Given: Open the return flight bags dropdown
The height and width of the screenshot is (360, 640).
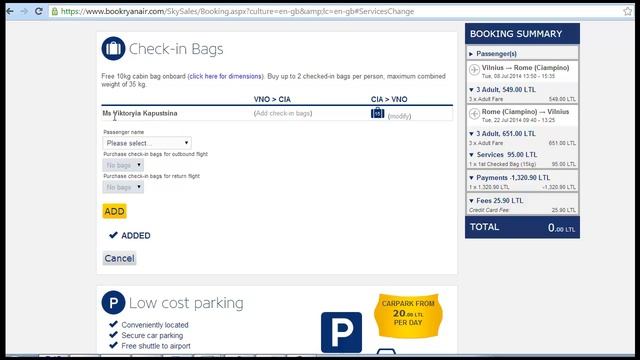Looking at the screenshot, I should pyautogui.click(x=123, y=187).
